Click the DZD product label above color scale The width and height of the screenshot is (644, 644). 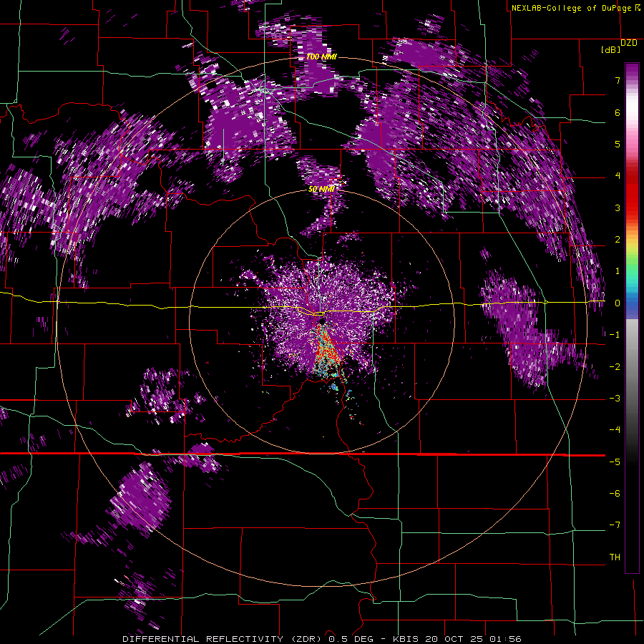(x=629, y=42)
